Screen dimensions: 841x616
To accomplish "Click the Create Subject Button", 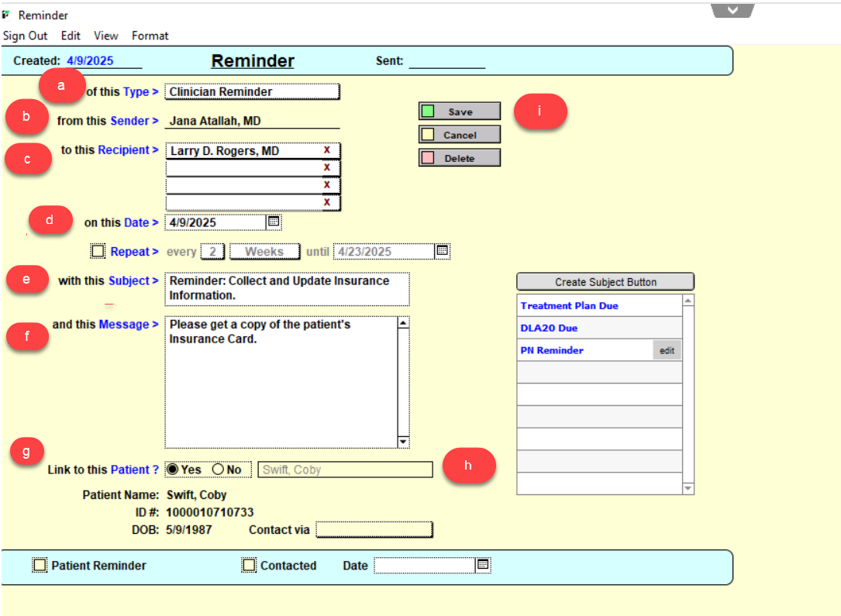I will coord(605,282).
